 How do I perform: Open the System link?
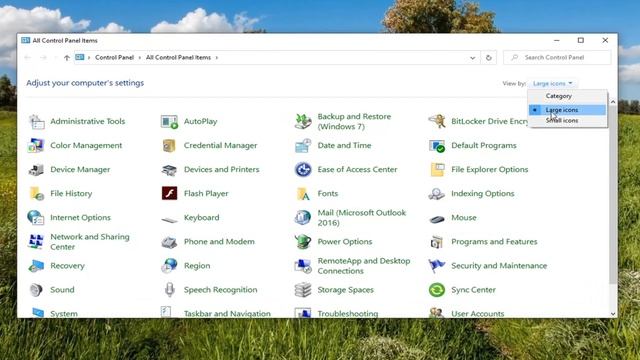64,313
